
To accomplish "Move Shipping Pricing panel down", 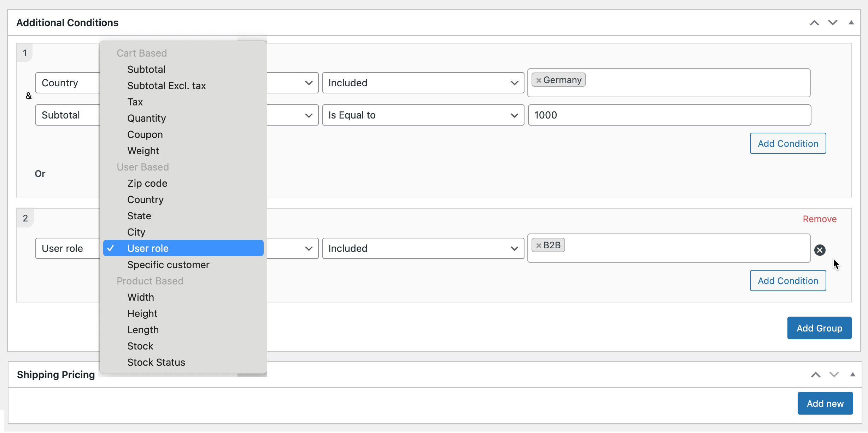I will [834, 375].
